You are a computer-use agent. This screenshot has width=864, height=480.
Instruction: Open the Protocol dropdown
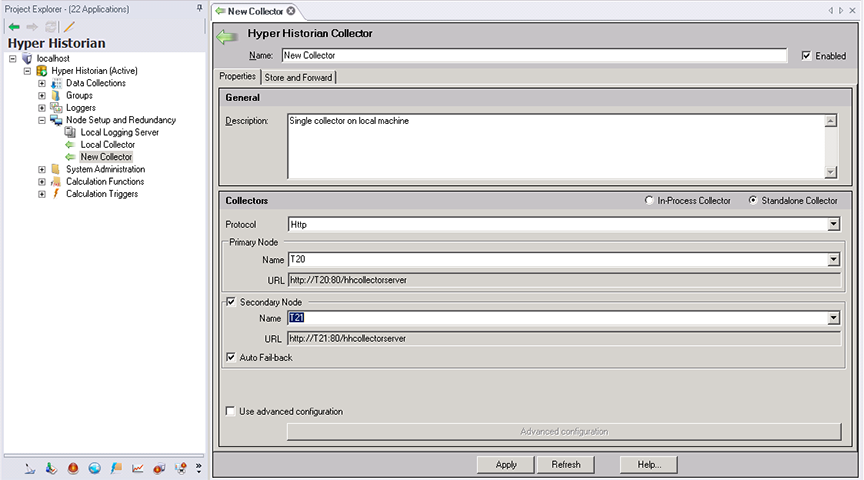833,224
